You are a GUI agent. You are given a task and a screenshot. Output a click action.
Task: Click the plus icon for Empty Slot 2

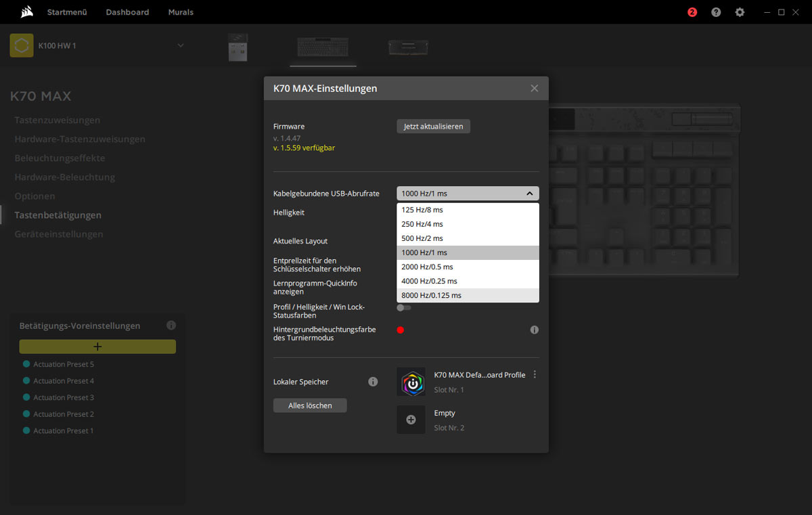pyautogui.click(x=411, y=420)
